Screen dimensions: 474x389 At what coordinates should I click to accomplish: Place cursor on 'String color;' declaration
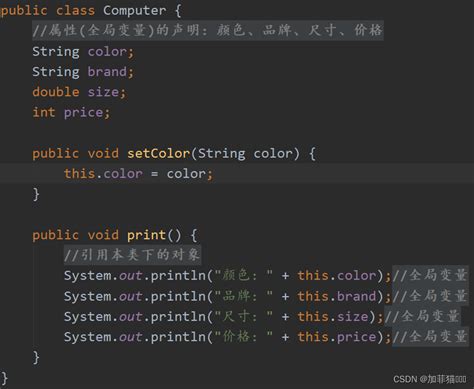coord(83,52)
